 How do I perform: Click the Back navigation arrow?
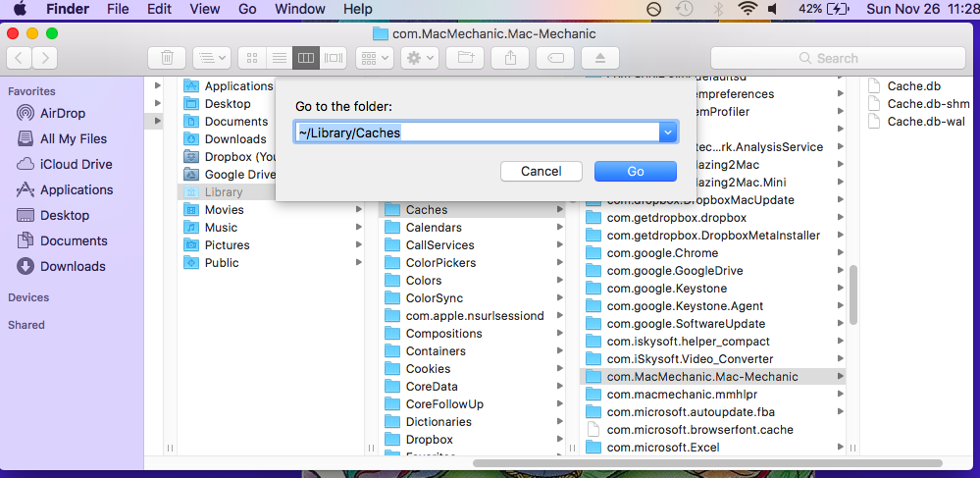[20, 58]
